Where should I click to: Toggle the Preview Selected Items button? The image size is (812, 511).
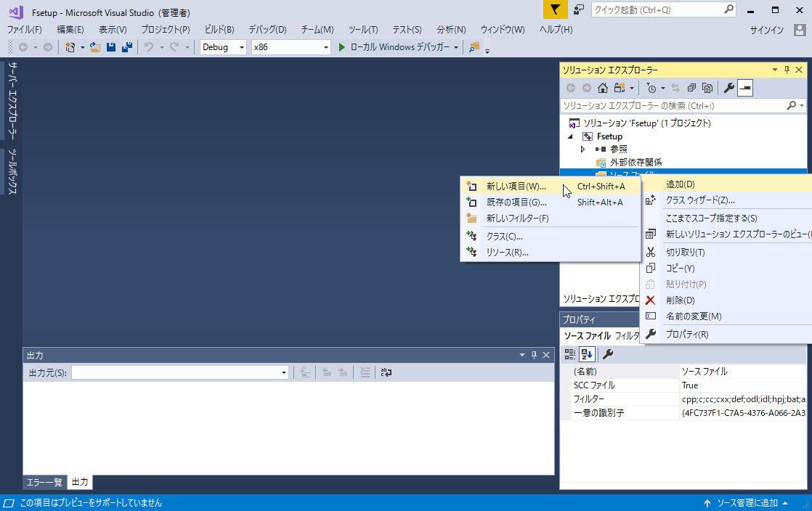click(x=745, y=88)
